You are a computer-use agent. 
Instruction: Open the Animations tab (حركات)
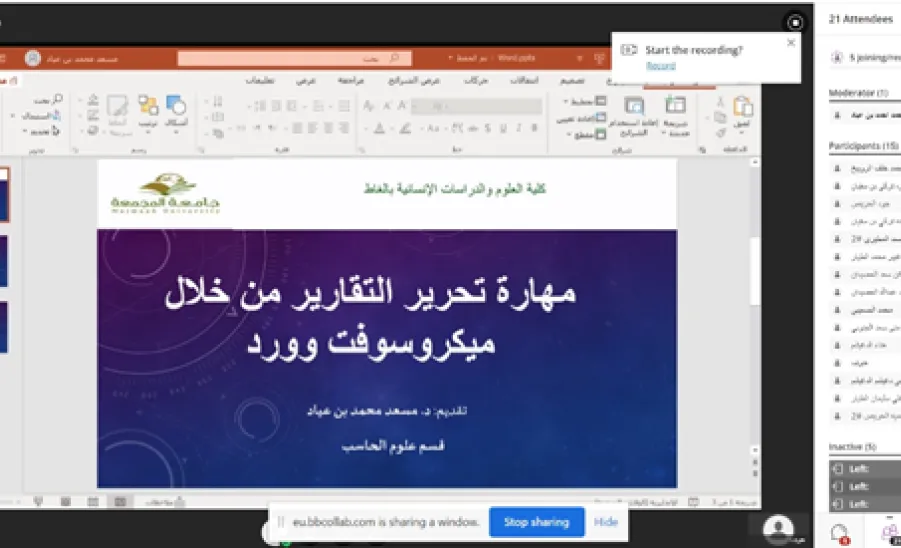coord(476,80)
